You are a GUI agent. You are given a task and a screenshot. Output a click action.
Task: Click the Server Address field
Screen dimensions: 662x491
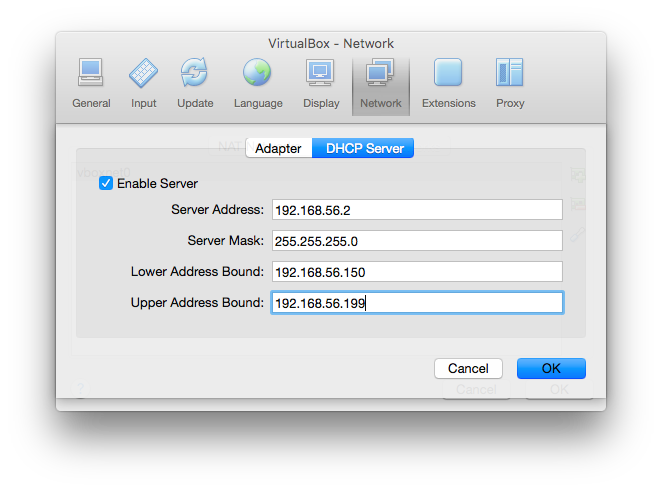[417, 210]
